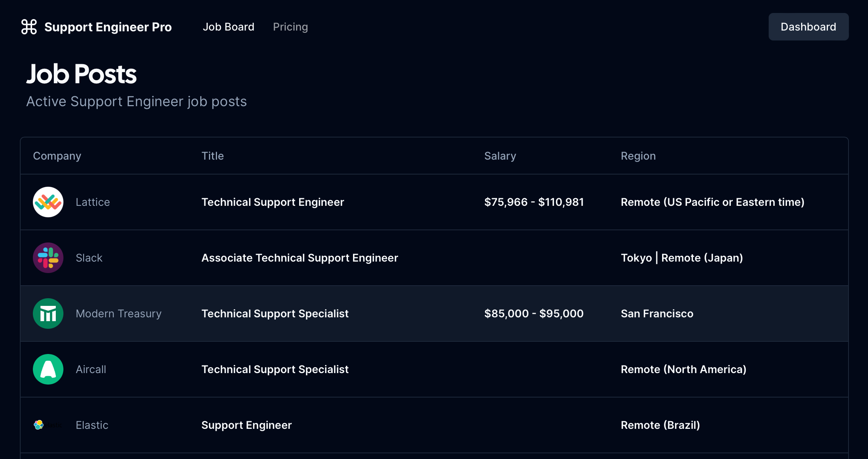Click the Company column header
868x459 pixels.
point(57,156)
